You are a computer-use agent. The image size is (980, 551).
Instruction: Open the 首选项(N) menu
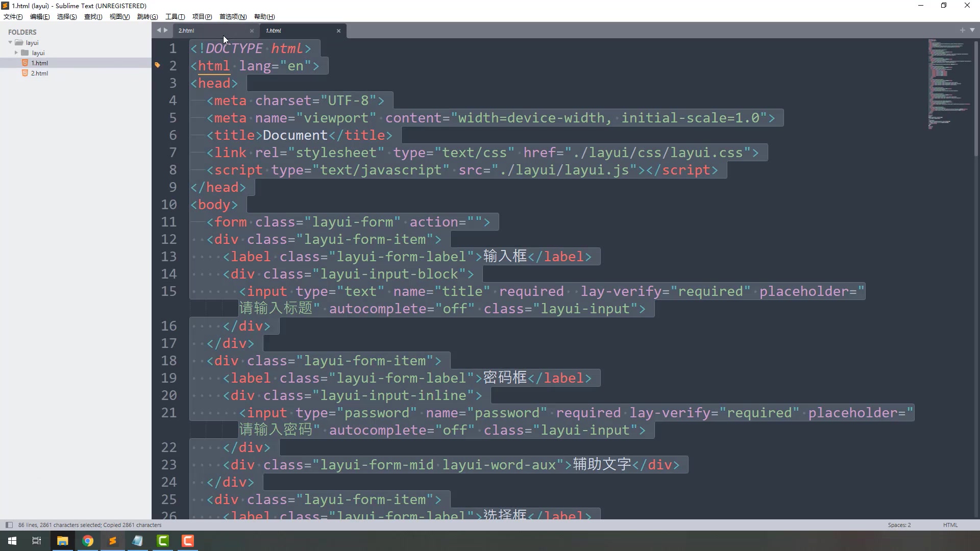(x=233, y=17)
